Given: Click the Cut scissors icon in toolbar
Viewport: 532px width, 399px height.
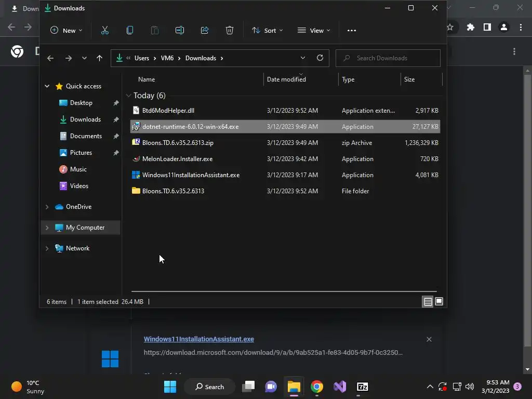Looking at the screenshot, I should 105,30.
